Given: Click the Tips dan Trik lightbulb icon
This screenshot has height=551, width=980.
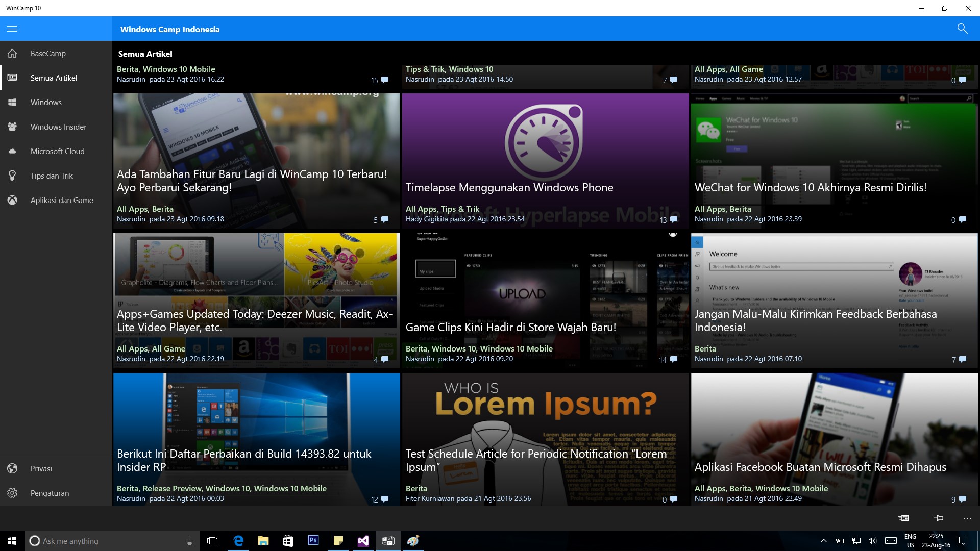Looking at the screenshot, I should coord(12,176).
